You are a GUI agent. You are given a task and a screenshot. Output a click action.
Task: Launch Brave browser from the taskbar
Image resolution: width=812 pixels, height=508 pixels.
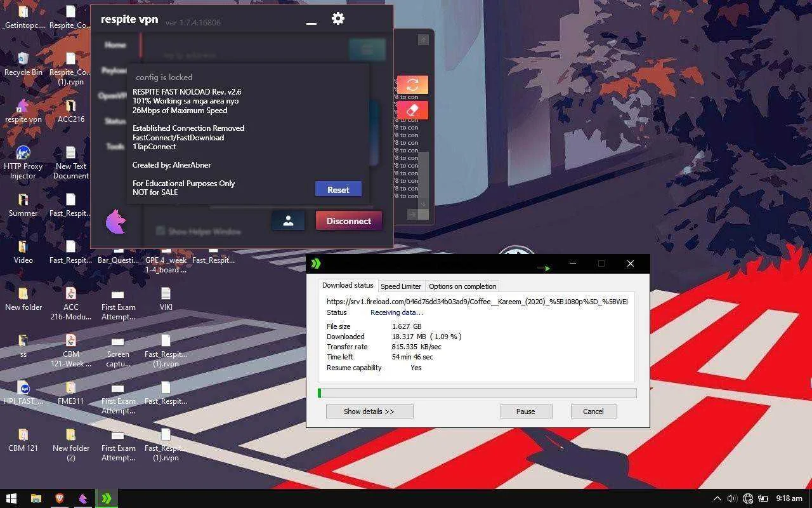(60, 498)
